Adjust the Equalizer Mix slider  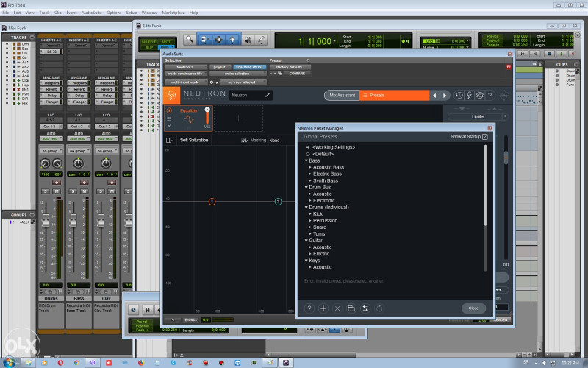point(207,116)
